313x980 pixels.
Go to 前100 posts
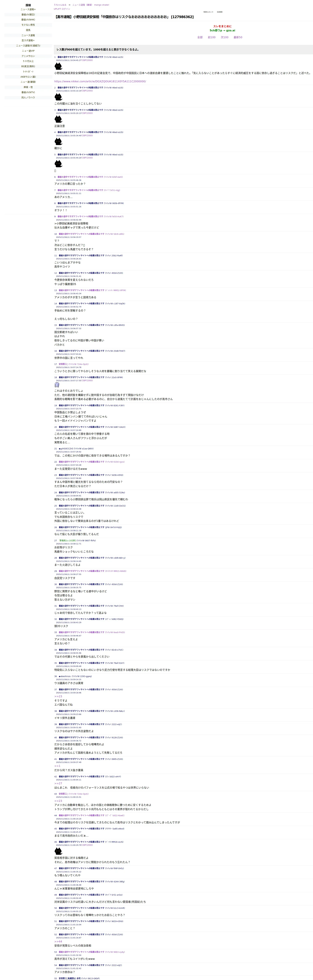(x=212, y=37)
